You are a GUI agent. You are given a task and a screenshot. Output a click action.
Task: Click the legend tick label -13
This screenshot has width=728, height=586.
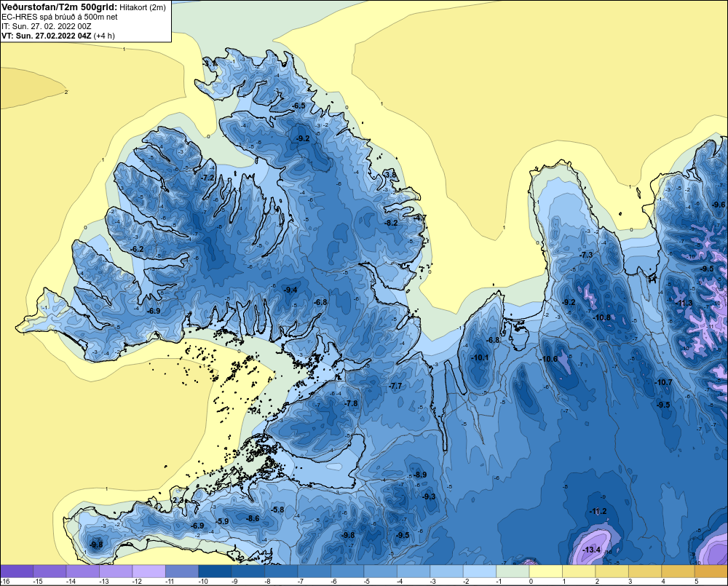coord(103,582)
